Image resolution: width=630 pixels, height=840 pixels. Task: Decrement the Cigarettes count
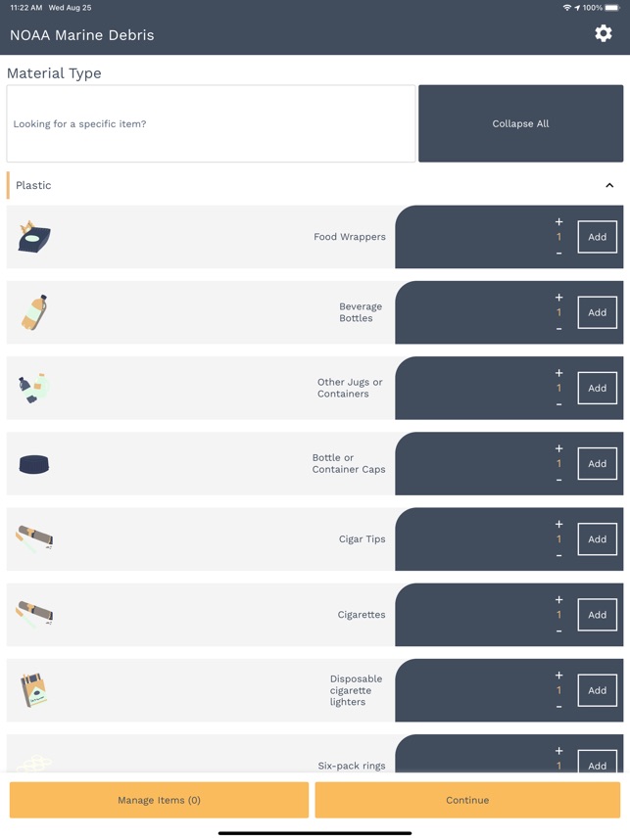pyautogui.click(x=558, y=630)
